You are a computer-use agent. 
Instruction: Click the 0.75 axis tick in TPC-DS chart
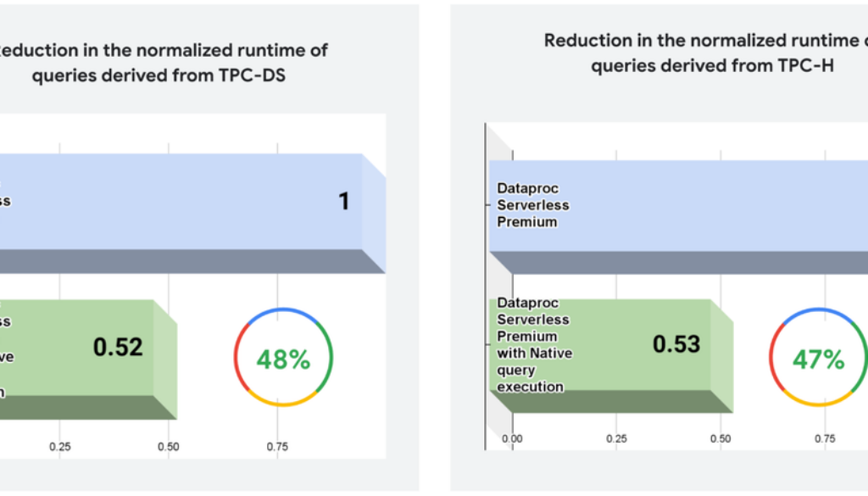(277, 447)
